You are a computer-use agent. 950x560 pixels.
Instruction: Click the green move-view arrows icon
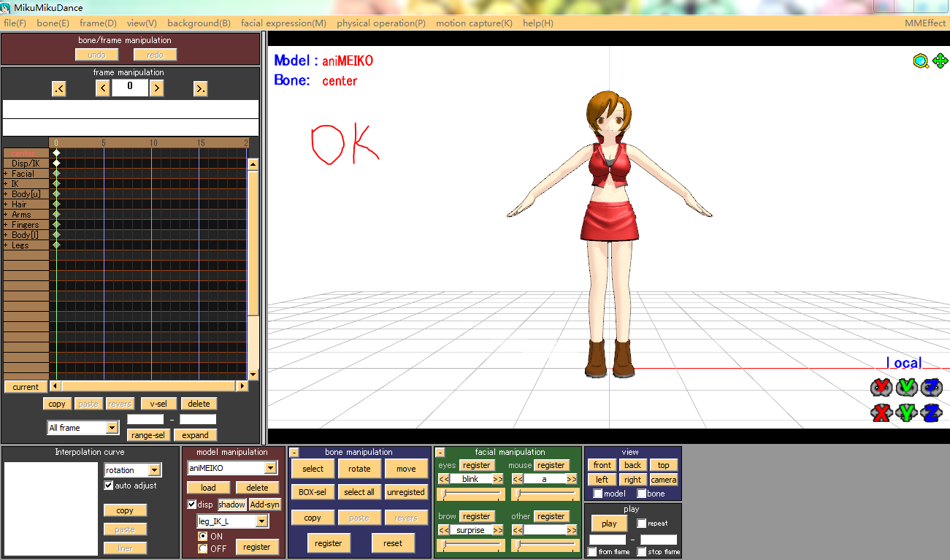(x=940, y=61)
